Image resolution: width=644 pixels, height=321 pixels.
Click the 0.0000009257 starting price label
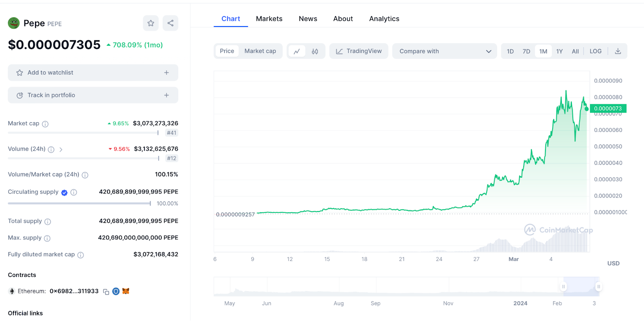coord(235,214)
